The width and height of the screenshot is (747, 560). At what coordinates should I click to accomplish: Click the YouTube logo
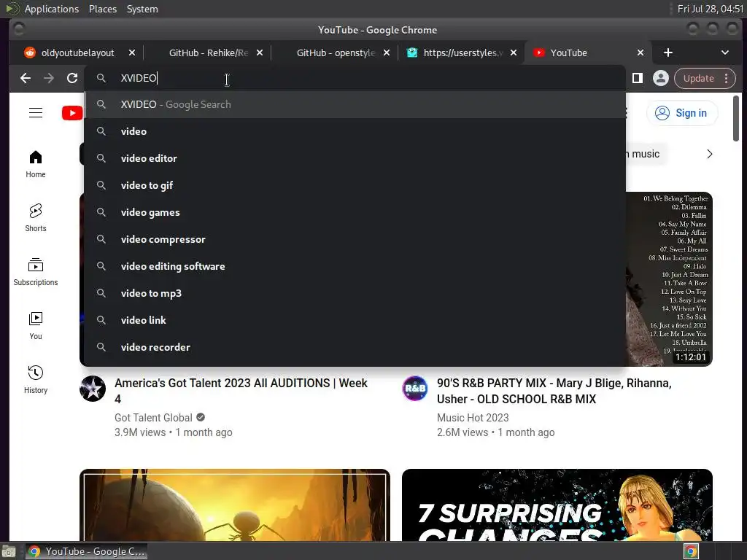pyautogui.click(x=72, y=113)
